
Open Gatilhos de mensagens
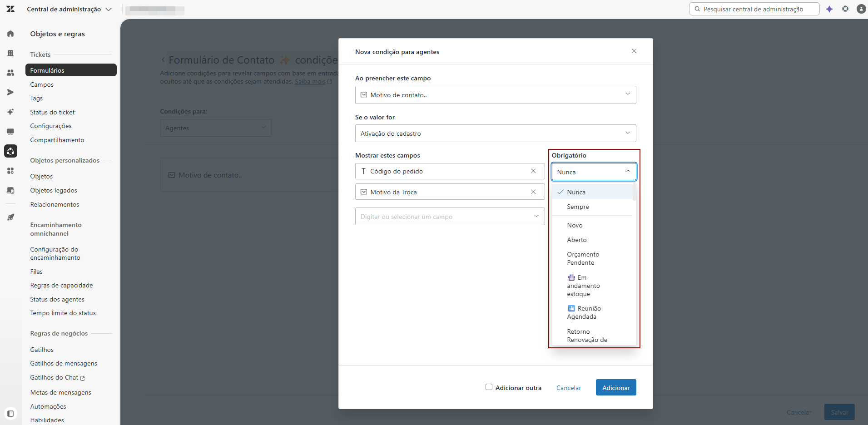[64, 363]
